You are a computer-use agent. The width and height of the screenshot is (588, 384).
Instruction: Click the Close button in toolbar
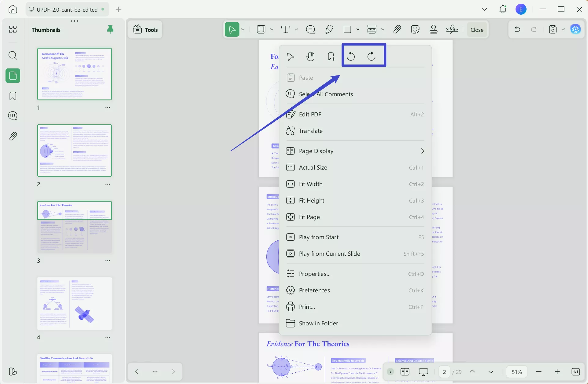477,30
